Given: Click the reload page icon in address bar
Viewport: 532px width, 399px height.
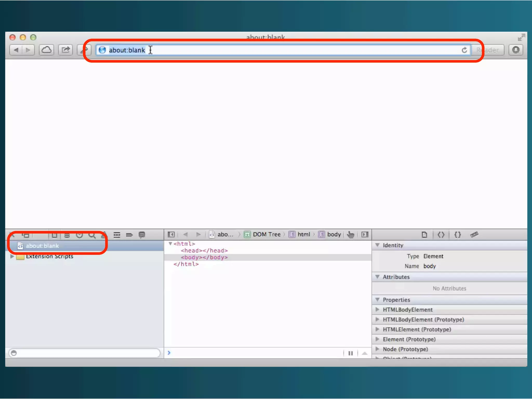Looking at the screenshot, I should [x=464, y=50].
